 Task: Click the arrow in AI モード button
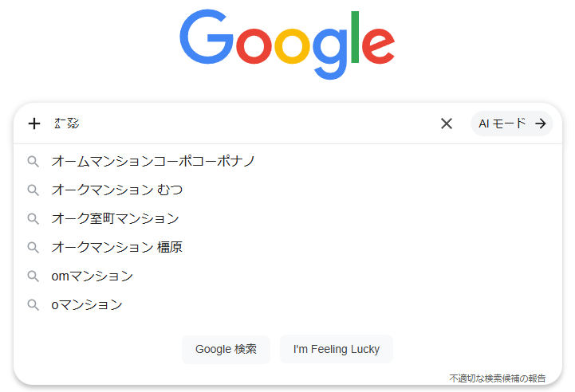541,123
